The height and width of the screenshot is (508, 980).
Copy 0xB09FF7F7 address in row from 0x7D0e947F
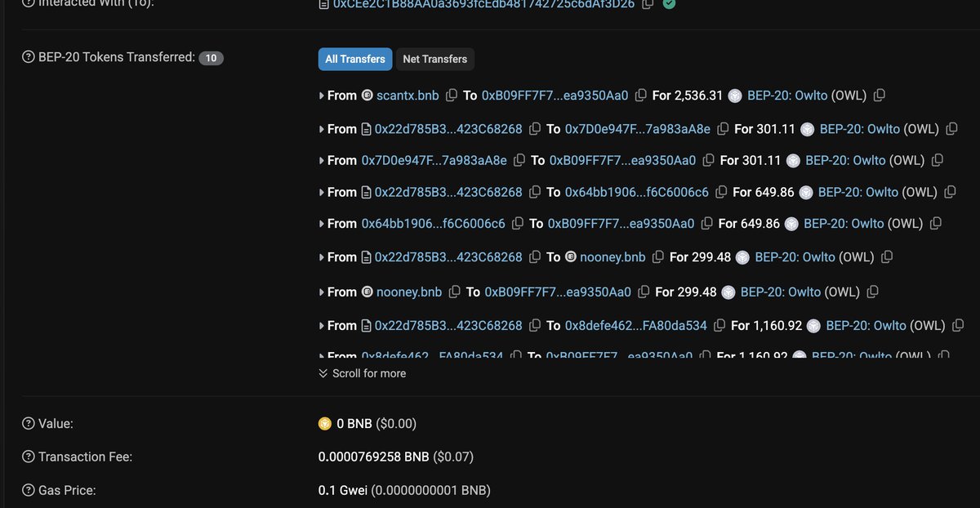(708, 160)
